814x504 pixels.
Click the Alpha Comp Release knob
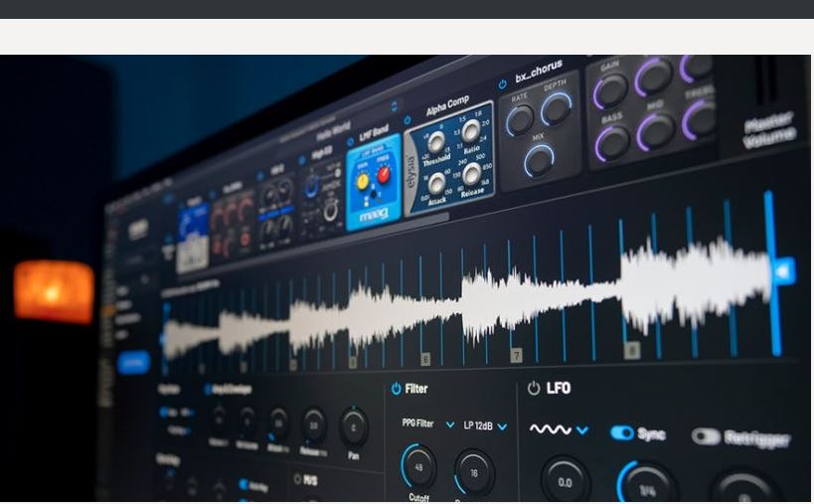[471, 174]
